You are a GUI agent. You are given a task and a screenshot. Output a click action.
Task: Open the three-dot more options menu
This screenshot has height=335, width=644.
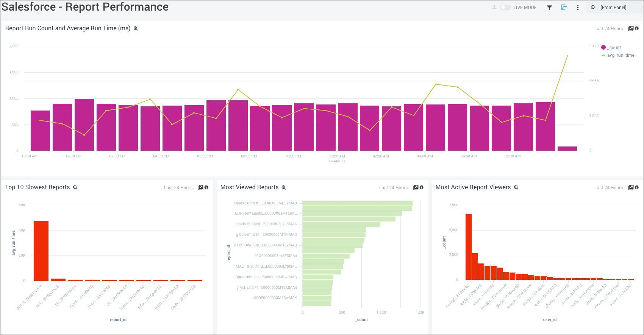(x=578, y=8)
